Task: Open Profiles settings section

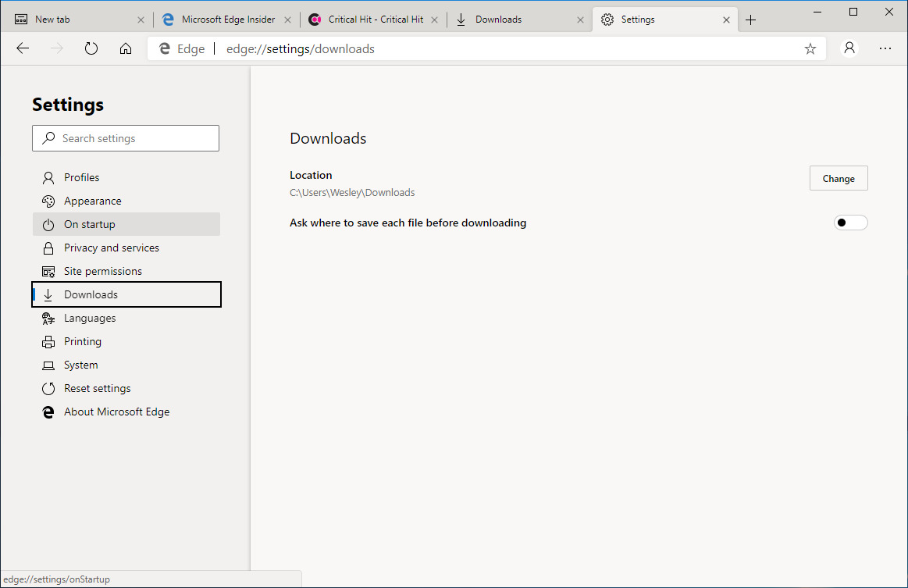Action: [x=82, y=177]
